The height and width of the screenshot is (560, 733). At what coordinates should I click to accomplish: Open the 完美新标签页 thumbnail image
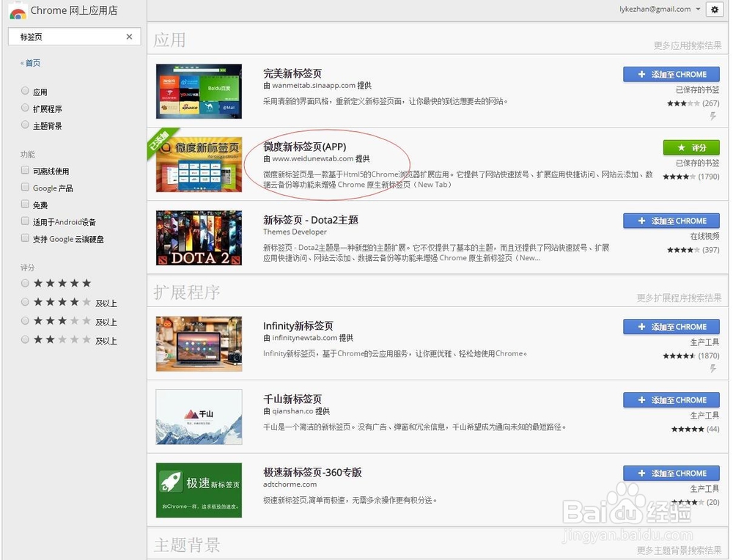pos(199,91)
